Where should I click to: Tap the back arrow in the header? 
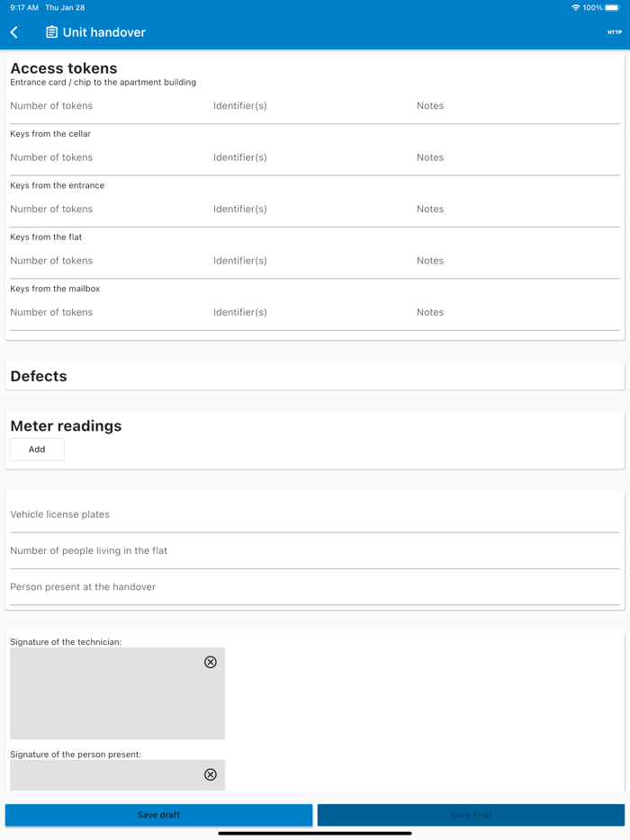pos(13,32)
